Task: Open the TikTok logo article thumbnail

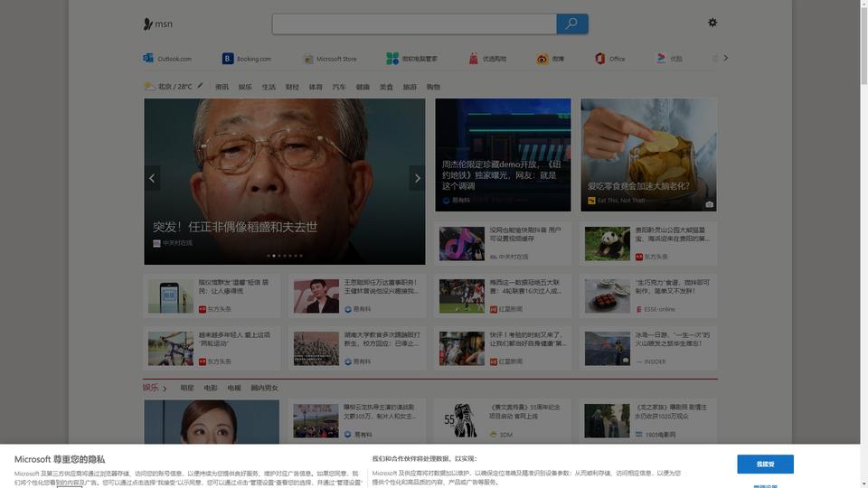Action: click(x=462, y=243)
